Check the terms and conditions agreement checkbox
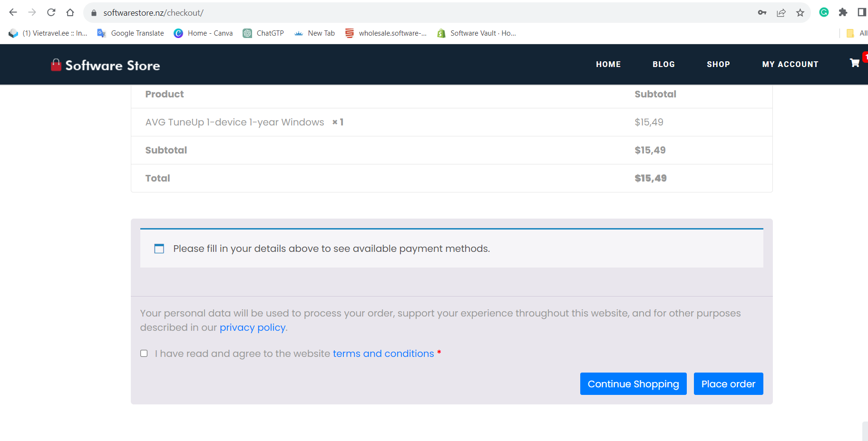Image resolution: width=868 pixels, height=441 pixels. (144, 353)
